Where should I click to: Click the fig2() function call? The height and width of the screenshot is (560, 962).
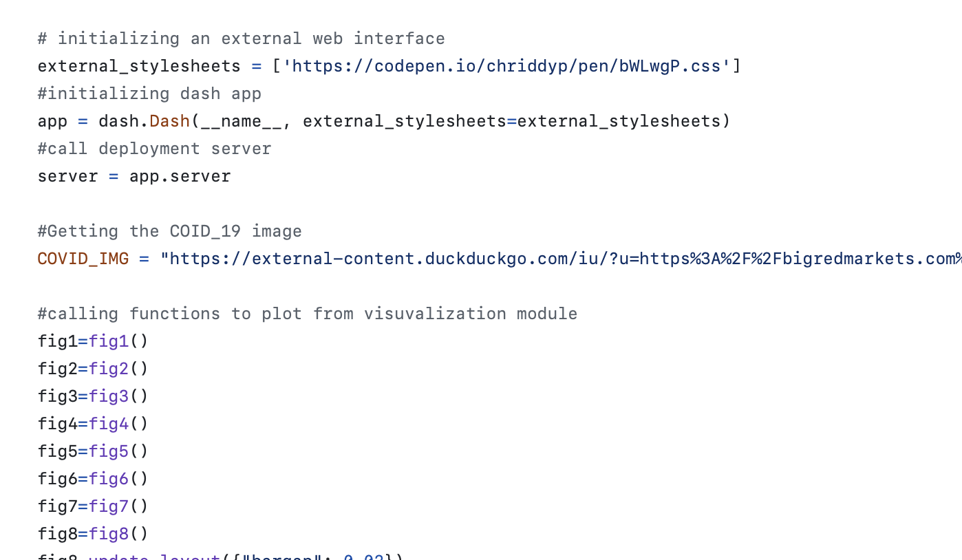[x=118, y=369]
